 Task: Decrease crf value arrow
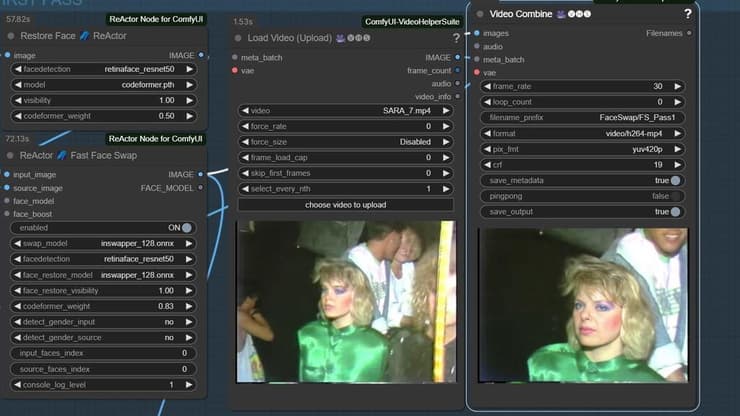coord(488,165)
